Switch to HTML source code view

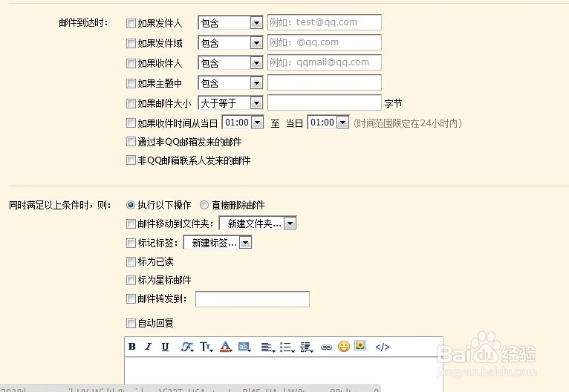tap(382, 347)
